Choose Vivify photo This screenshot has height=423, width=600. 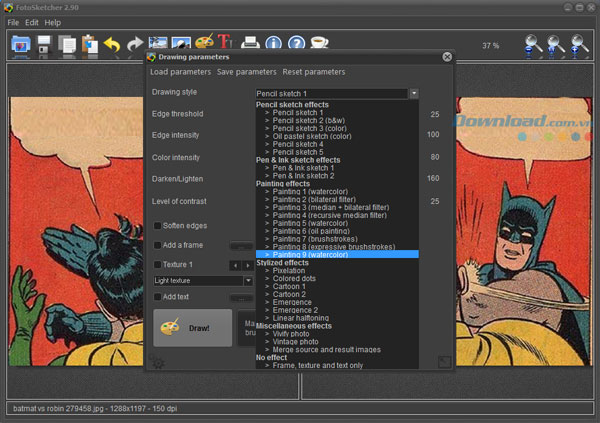(337, 334)
